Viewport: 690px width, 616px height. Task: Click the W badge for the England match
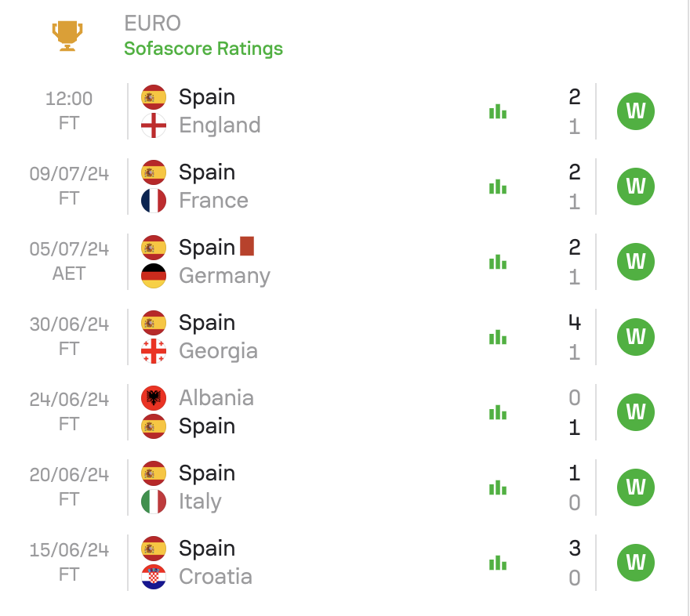(x=635, y=111)
